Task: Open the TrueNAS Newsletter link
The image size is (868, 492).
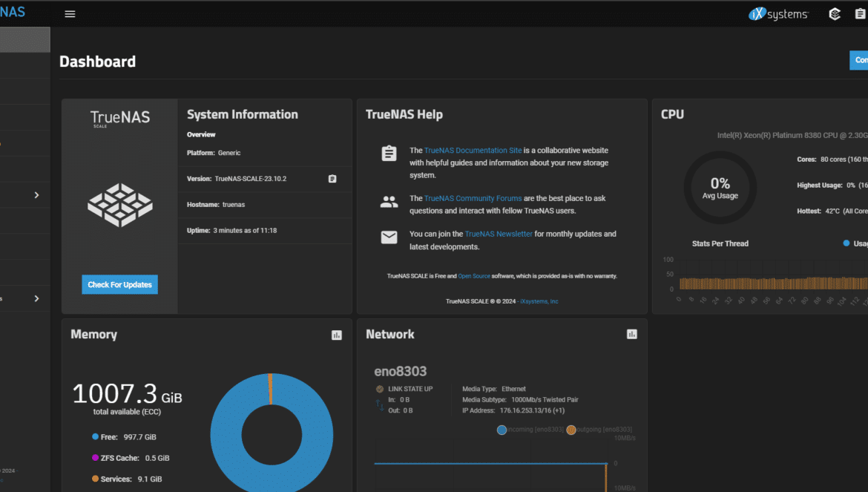Action: (x=499, y=234)
